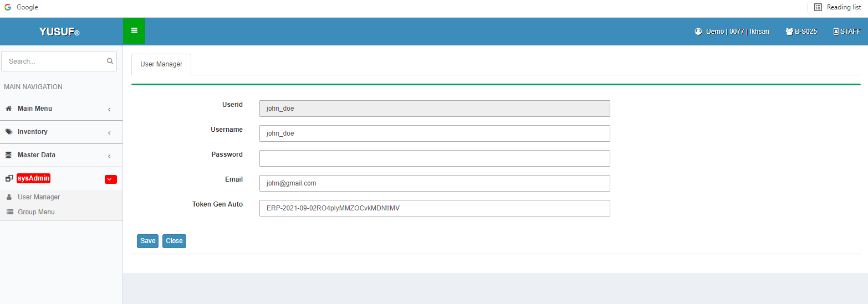
Task: Focus the empty Password field
Action: 435,158
